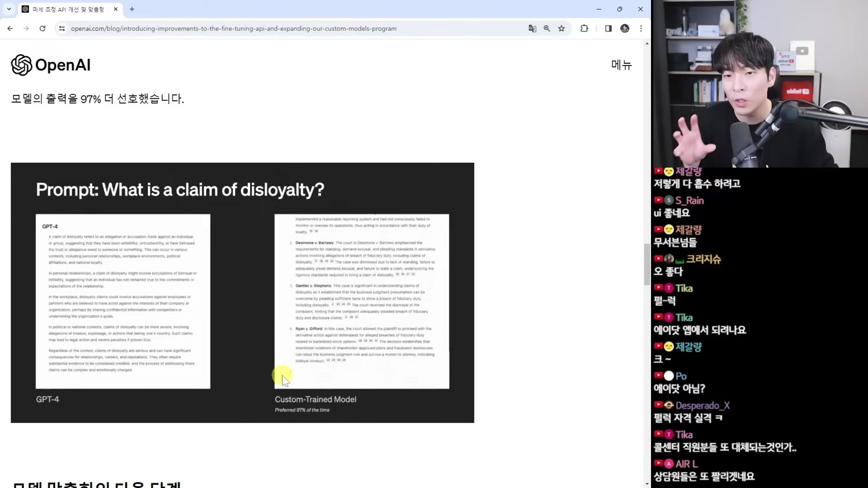Click the '모델의 출력을 97% 더 선호했습니다.' sentence
The height and width of the screenshot is (488, 868).
98,99
